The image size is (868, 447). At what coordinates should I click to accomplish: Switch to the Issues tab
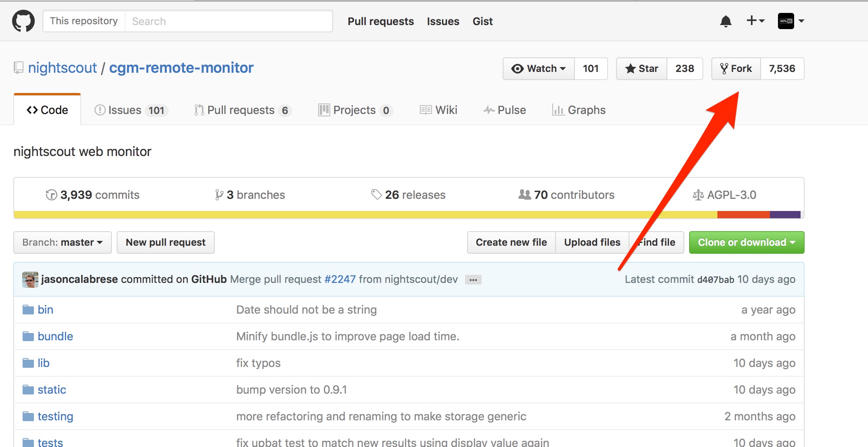[x=131, y=110]
